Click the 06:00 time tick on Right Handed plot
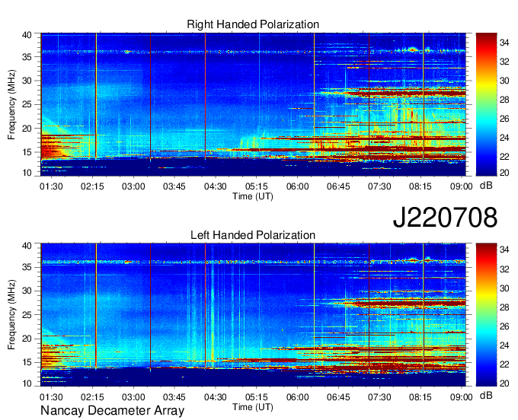This screenshot has width=518, height=420. point(297,186)
